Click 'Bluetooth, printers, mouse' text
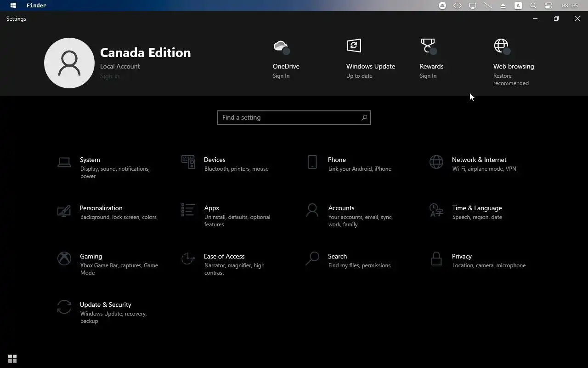The image size is (588, 368). click(x=237, y=169)
